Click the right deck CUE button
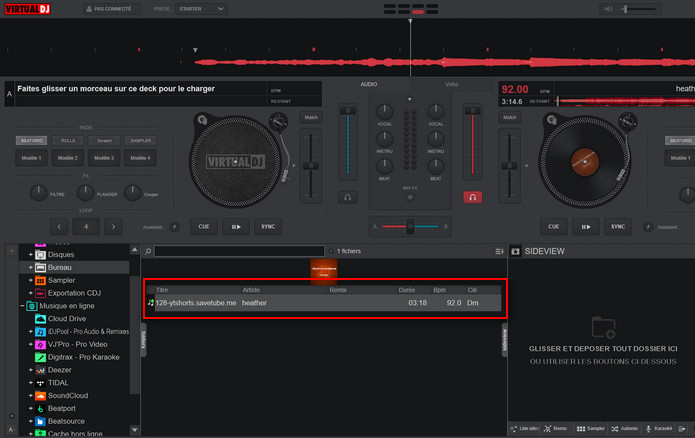 [554, 227]
